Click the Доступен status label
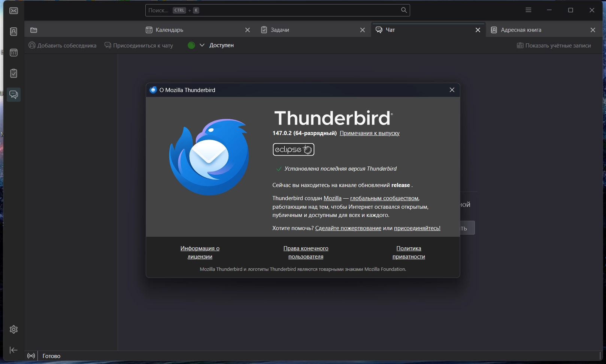The image size is (606, 364). [x=221, y=45]
